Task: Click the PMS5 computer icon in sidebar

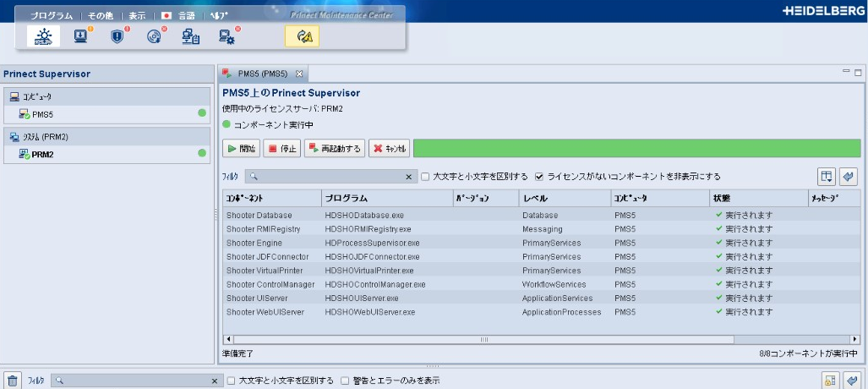Action: click(25, 115)
